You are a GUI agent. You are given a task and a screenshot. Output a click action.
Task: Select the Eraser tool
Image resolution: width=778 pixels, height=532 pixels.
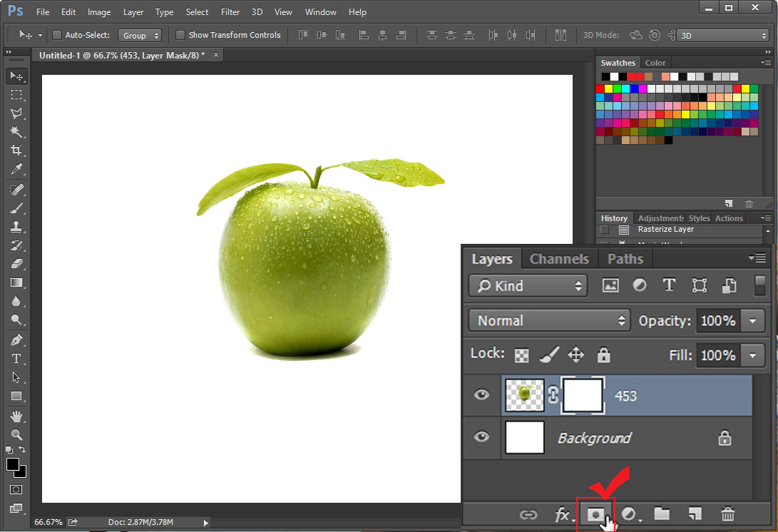[x=16, y=264]
